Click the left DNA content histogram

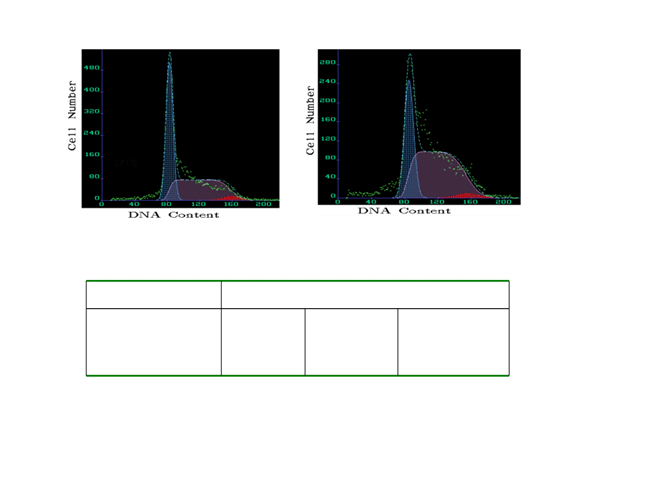[x=180, y=128]
